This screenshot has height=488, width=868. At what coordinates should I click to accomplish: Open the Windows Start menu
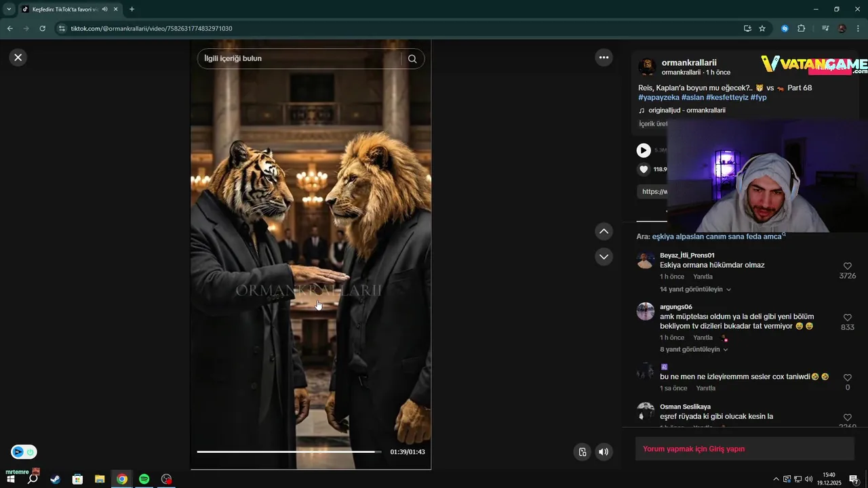tap(10, 479)
